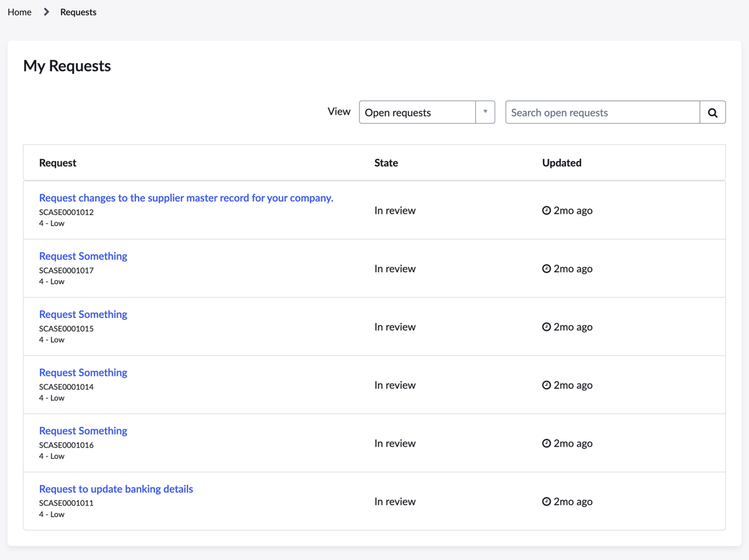Open Request Something for SCASE0001014
This screenshot has width=749, height=560.
click(x=83, y=373)
